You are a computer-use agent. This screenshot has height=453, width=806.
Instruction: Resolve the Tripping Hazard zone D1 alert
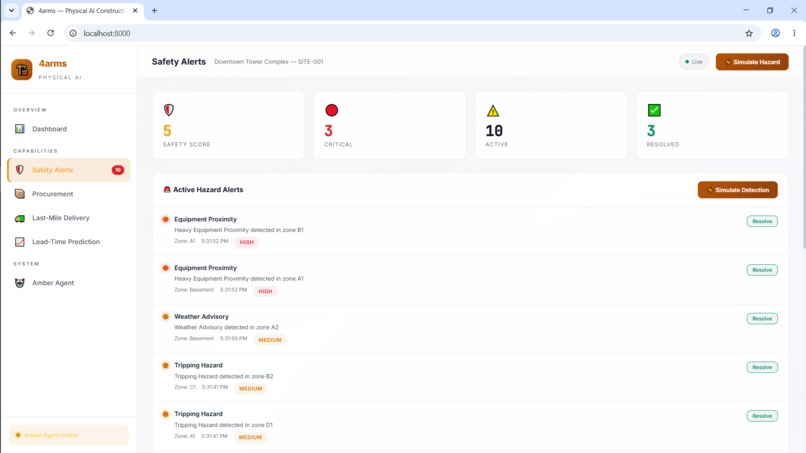coord(762,416)
